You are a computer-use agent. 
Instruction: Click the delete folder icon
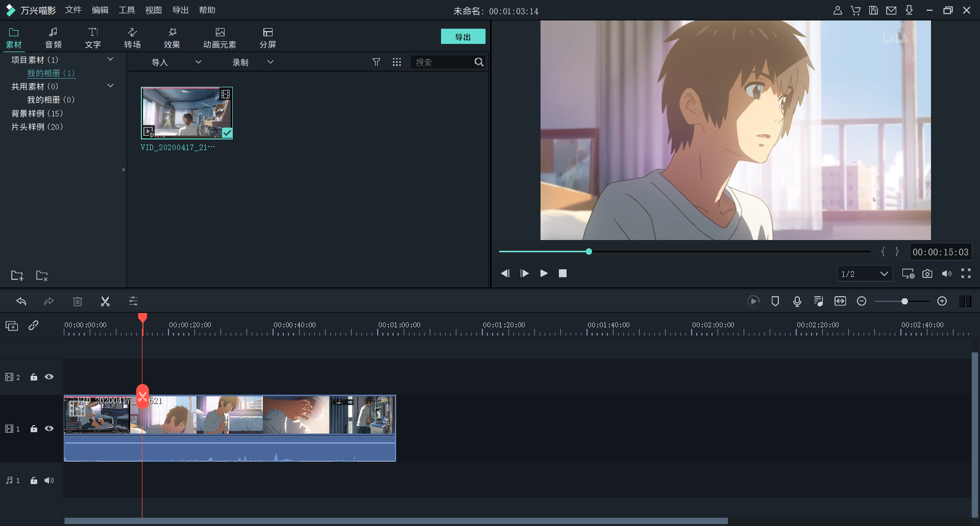pos(42,276)
